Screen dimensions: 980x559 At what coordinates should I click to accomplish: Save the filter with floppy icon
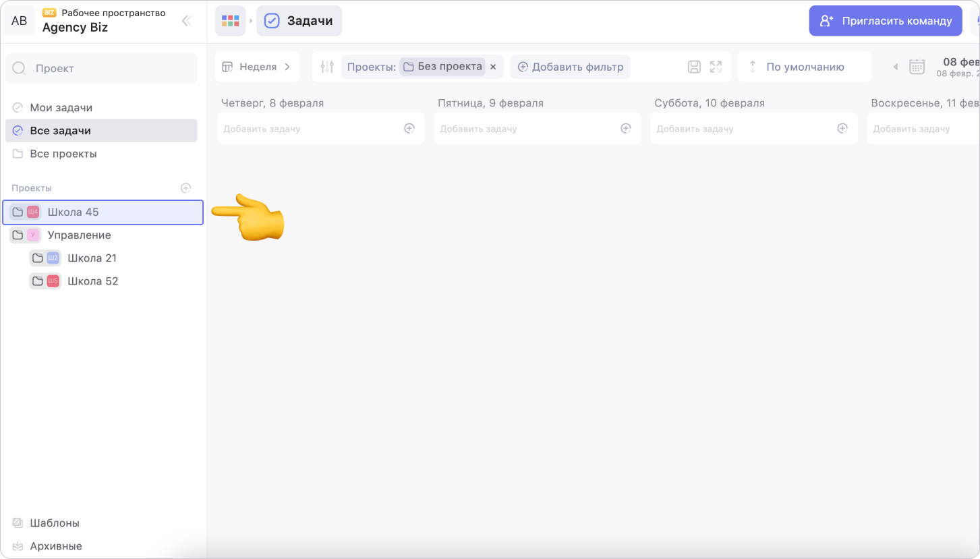tap(694, 67)
